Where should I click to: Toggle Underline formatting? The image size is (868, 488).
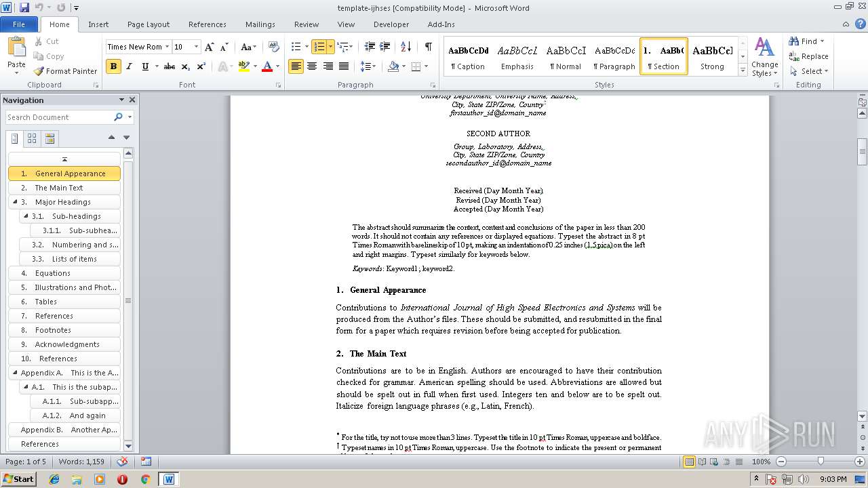pos(145,66)
